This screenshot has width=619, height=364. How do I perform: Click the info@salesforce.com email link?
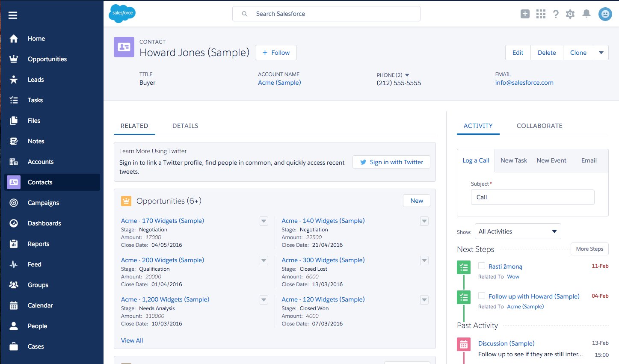[x=524, y=83]
